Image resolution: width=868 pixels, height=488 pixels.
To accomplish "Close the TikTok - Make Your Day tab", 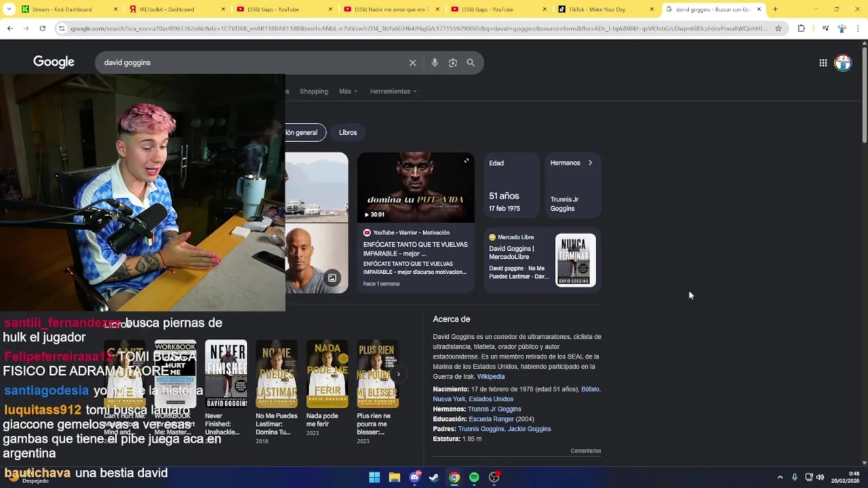I will (652, 9).
